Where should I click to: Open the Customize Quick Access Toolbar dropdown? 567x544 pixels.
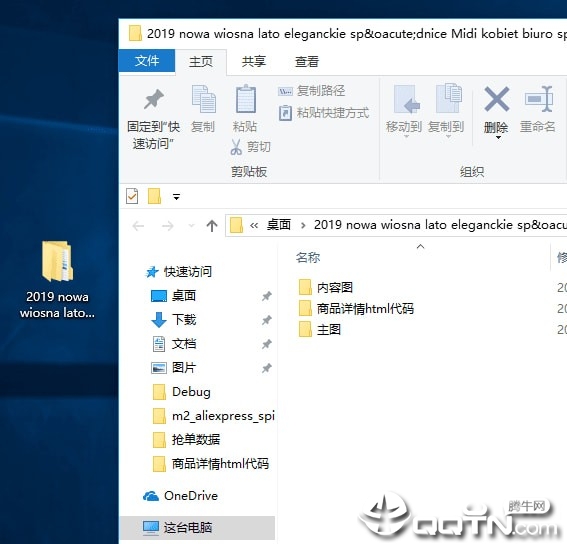pyautogui.click(x=176, y=197)
